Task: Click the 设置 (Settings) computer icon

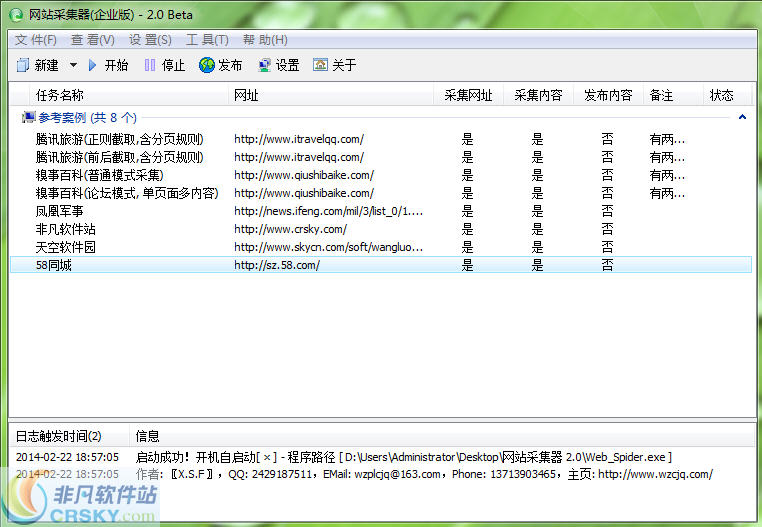Action: (264, 65)
